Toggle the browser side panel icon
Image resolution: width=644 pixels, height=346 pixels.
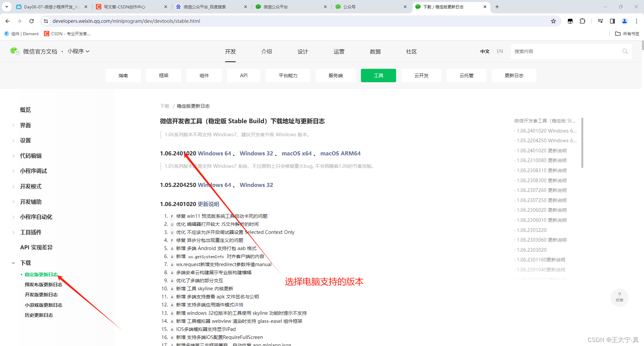click(x=612, y=21)
